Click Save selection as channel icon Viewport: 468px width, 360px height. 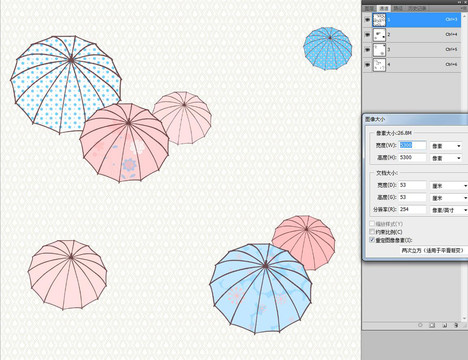pyautogui.click(x=432, y=325)
